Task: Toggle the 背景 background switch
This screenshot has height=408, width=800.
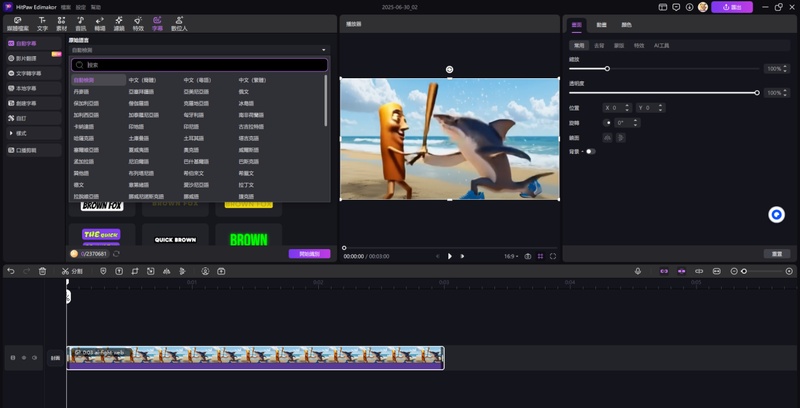Action: tap(590, 151)
